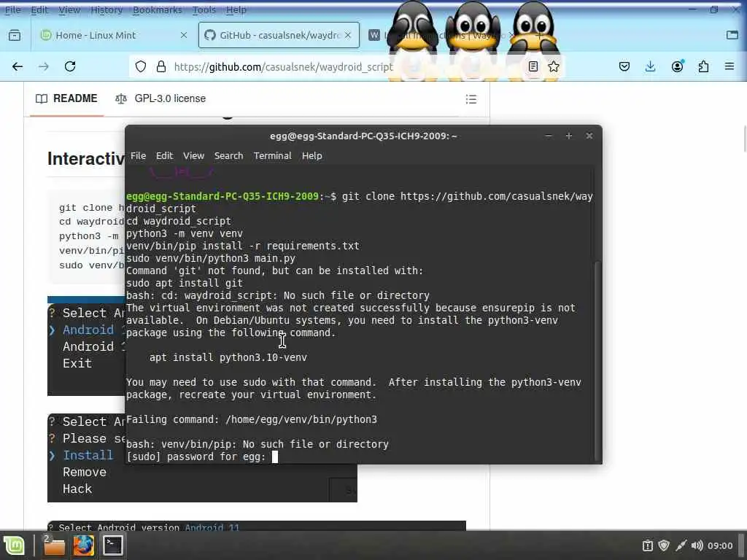Open Firefox hamburger application menu

729,66
